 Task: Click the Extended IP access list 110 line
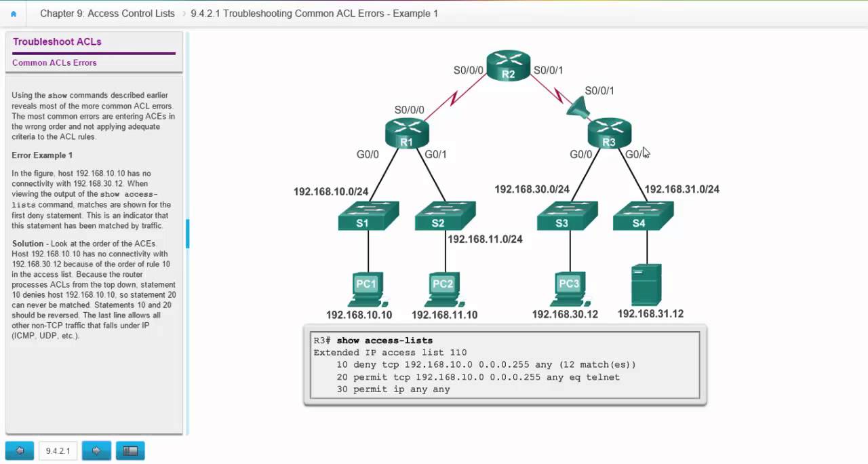coord(390,352)
